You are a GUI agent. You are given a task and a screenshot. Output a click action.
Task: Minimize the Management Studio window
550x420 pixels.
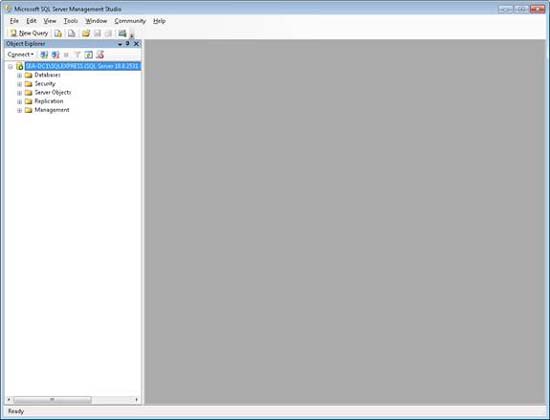pos(505,9)
